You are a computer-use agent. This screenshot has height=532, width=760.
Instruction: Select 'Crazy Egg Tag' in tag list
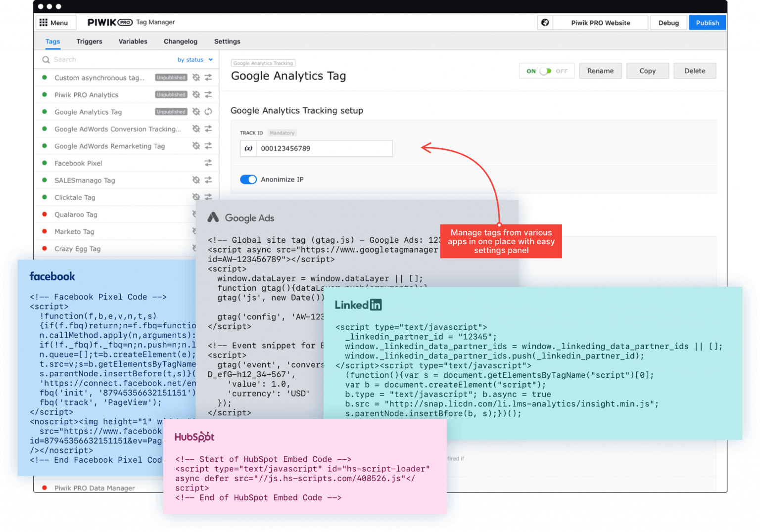78,249
